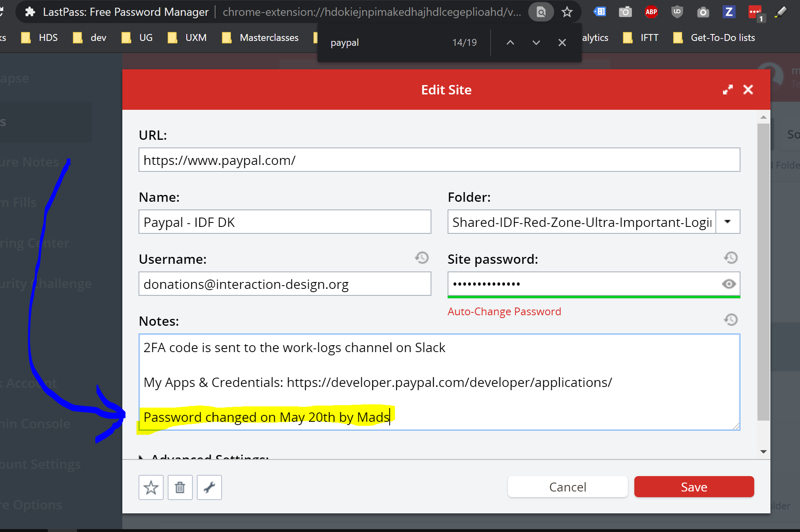Open site password history icon
The width and height of the screenshot is (800, 532).
click(x=731, y=258)
